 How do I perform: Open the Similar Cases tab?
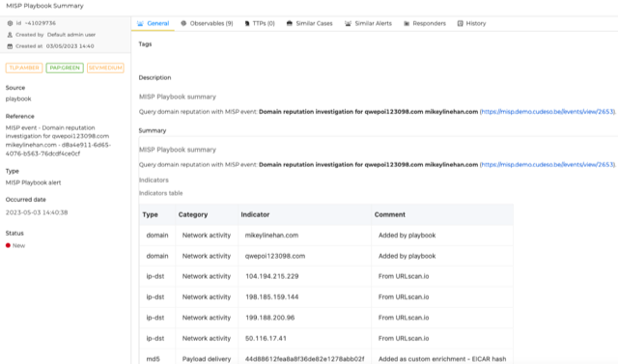[x=309, y=23]
